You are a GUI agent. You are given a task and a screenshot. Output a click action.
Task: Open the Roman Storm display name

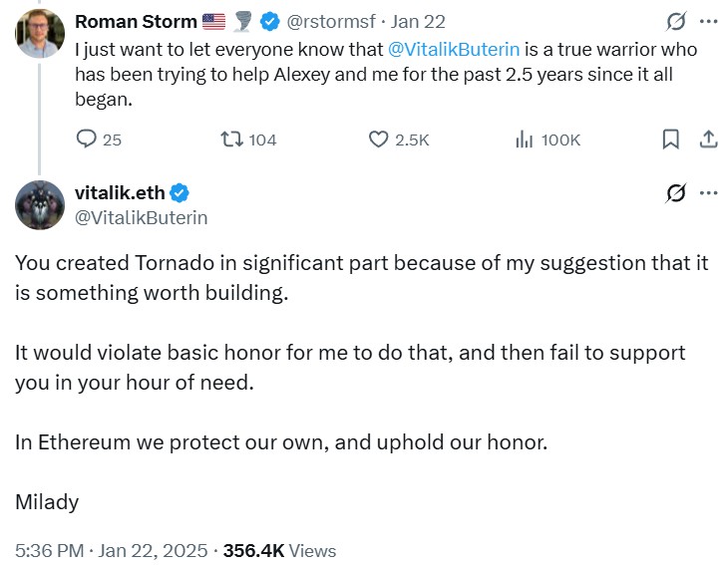point(137,22)
